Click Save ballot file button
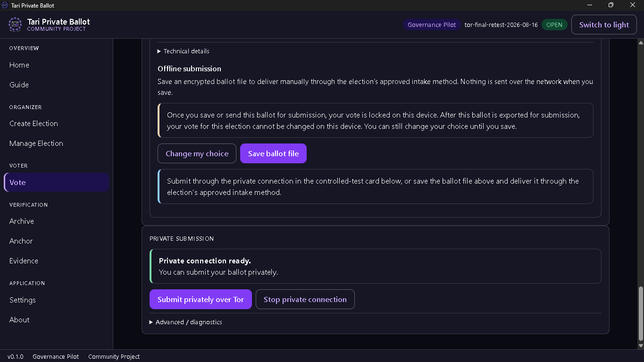The width and height of the screenshot is (644, 362). click(273, 153)
